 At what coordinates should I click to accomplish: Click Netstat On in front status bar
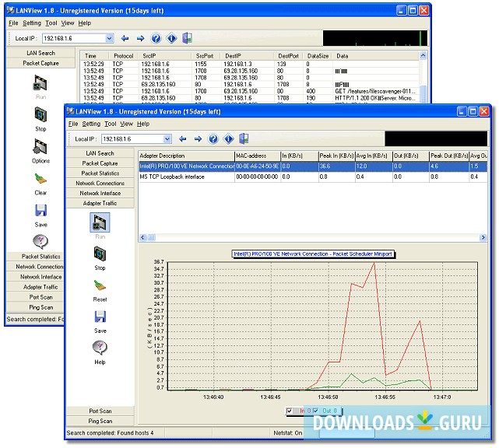click(288, 432)
